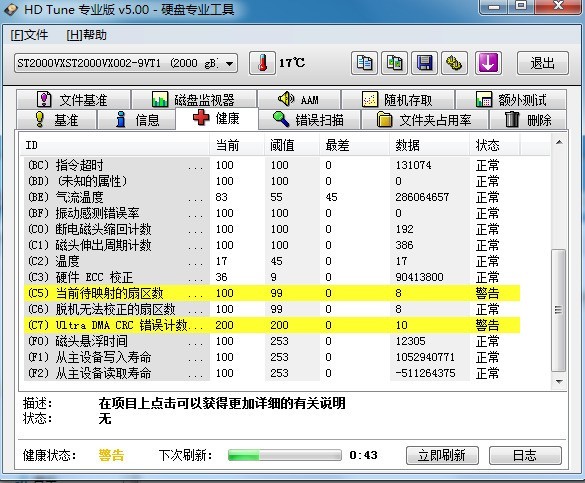Viewport: 585px width, 483px height.
Task: Select the (BF) 振动感测错误率 row
Action: pyautogui.click(x=272, y=213)
